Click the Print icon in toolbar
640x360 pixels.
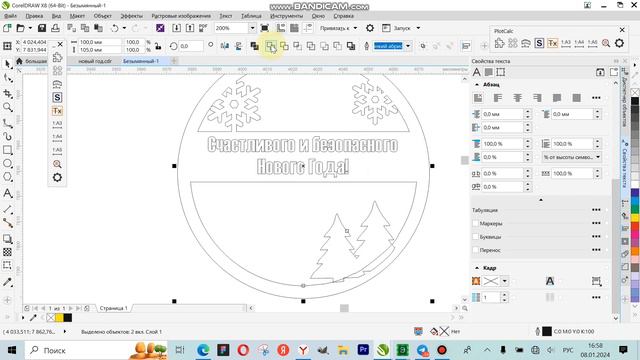click(56, 28)
